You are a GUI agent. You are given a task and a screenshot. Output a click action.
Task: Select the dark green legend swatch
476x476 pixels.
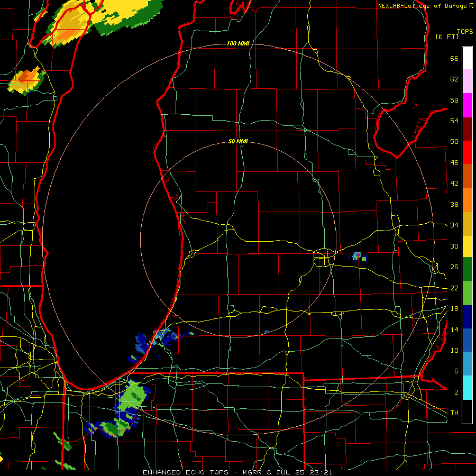pyautogui.click(x=467, y=269)
